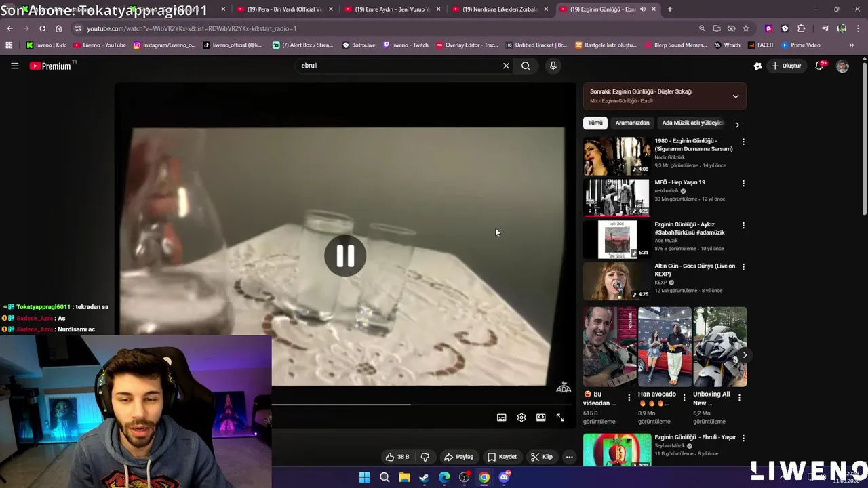Open options for the Han avocado short
Viewport: 868px width, 488px height.
click(x=684, y=398)
